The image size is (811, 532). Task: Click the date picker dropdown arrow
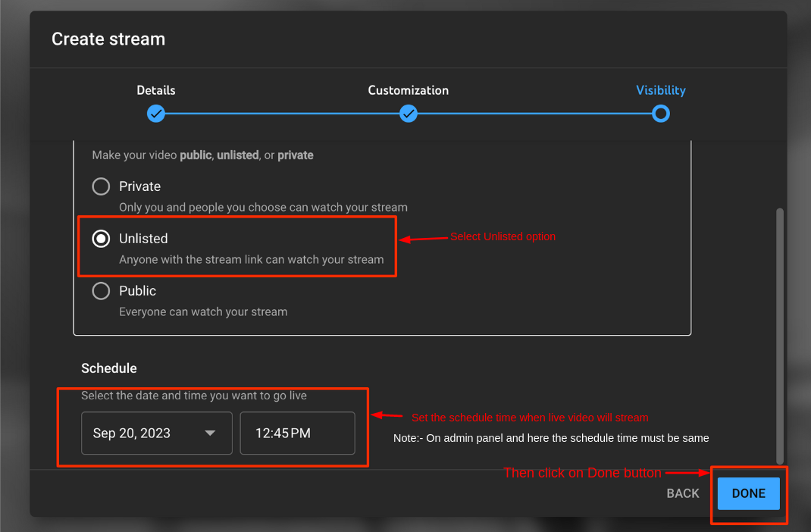pyautogui.click(x=210, y=433)
